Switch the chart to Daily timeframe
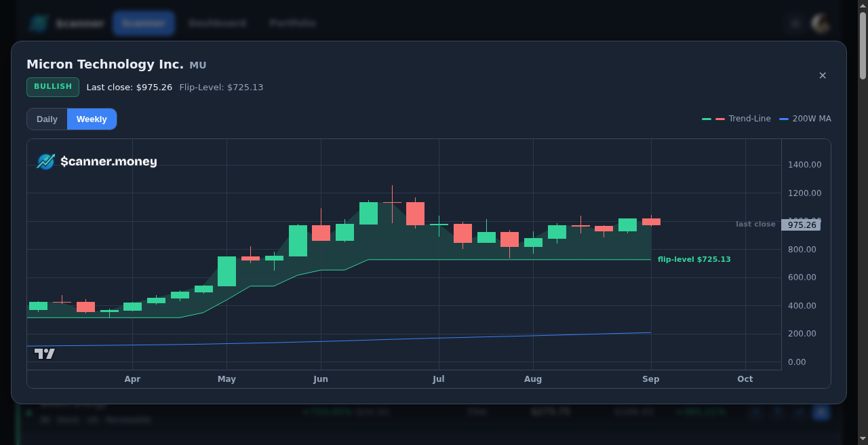Viewport: 868px width, 445px height. (x=47, y=119)
